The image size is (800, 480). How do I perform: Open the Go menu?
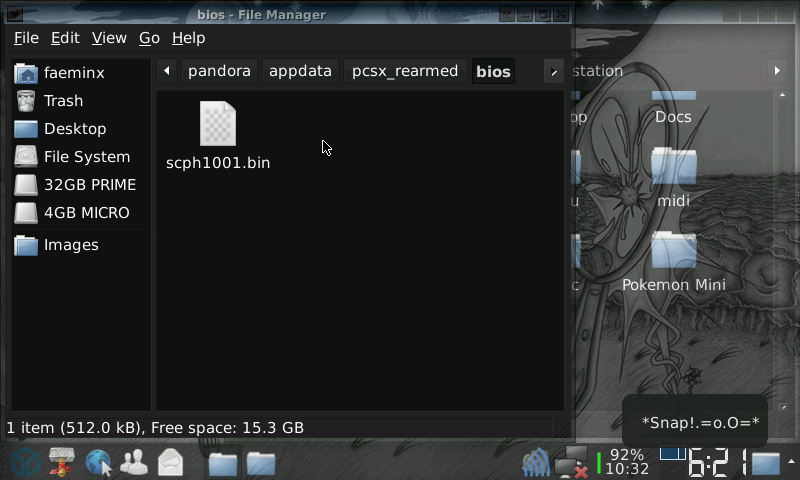pos(149,38)
